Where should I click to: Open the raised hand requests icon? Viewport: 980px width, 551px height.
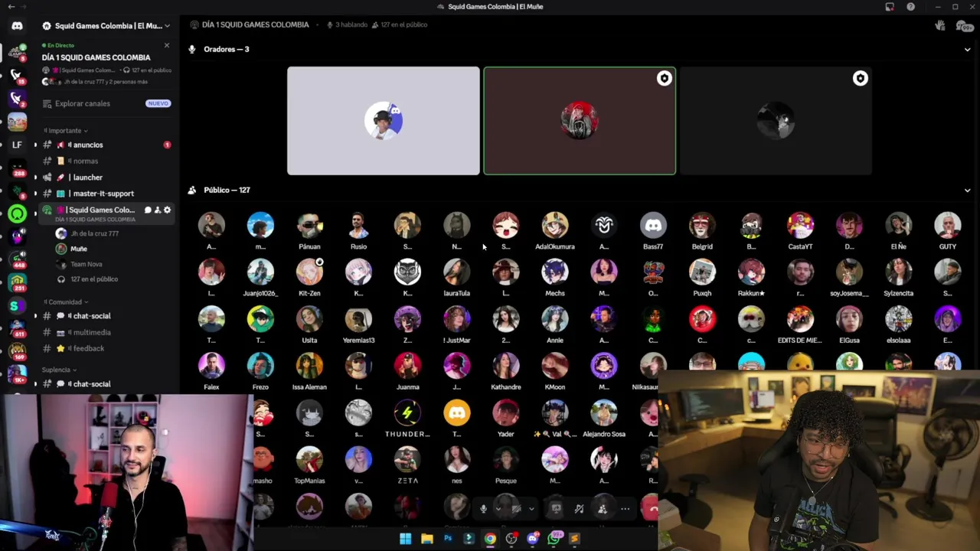point(940,25)
